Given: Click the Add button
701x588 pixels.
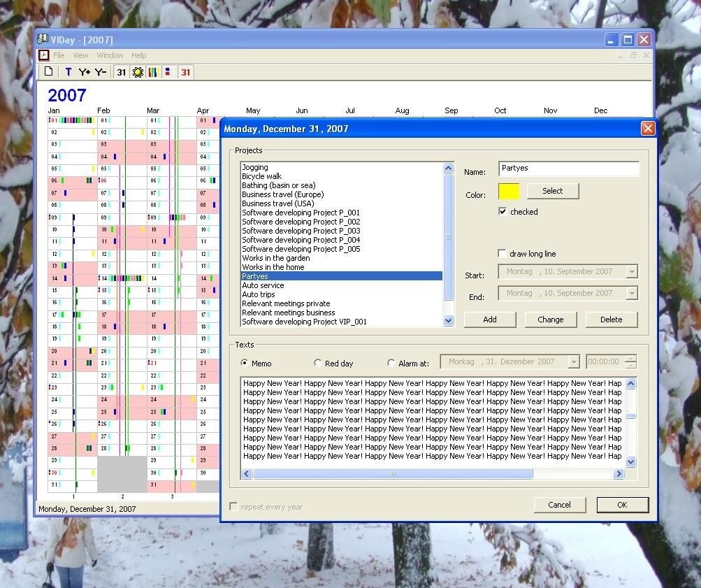Looking at the screenshot, I should (x=490, y=320).
